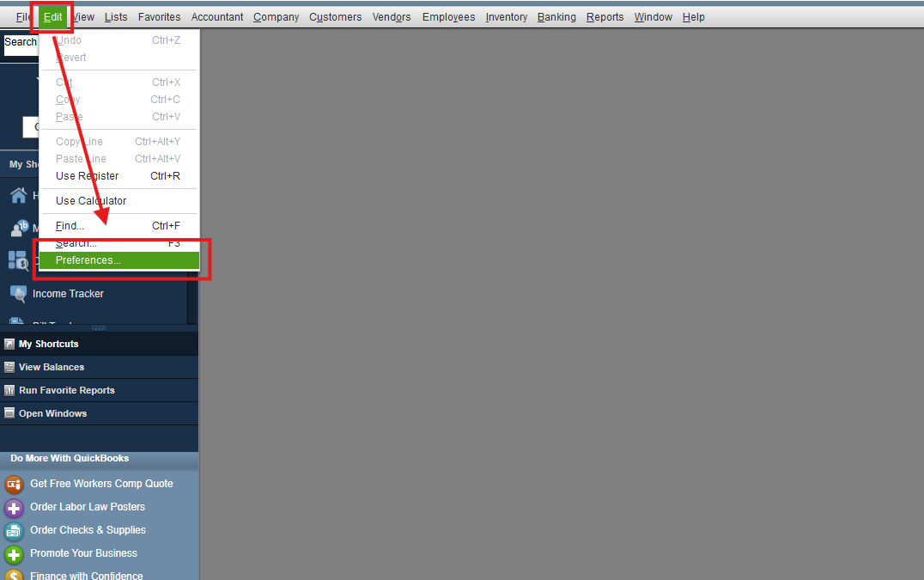Open Order Labor Law Posters link
Image resolution: width=924 pixels, height=580 pixels.
point(88,506)
